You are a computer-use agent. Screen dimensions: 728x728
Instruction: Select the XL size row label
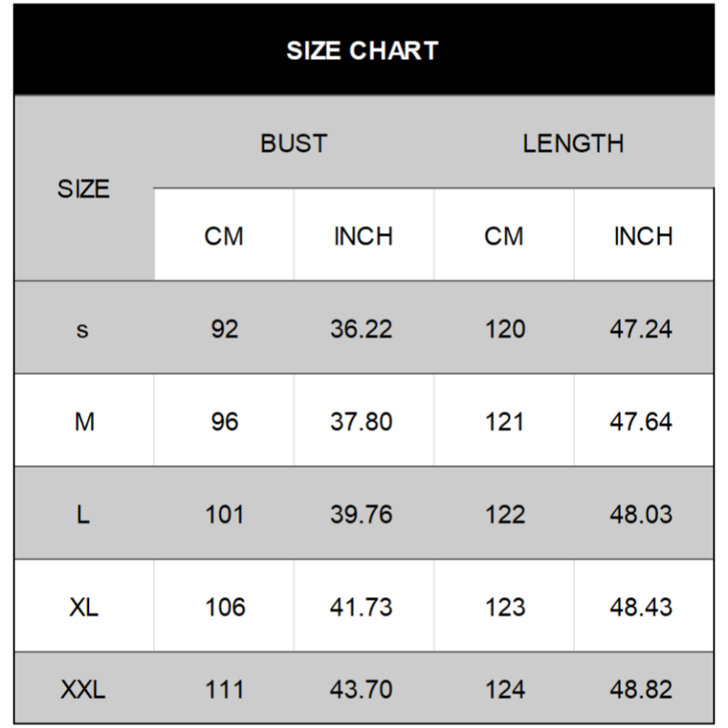(83, 607)
